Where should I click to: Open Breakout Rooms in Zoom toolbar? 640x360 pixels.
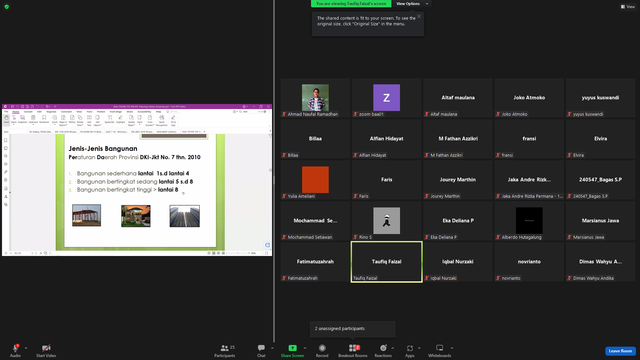click(353, 350)
